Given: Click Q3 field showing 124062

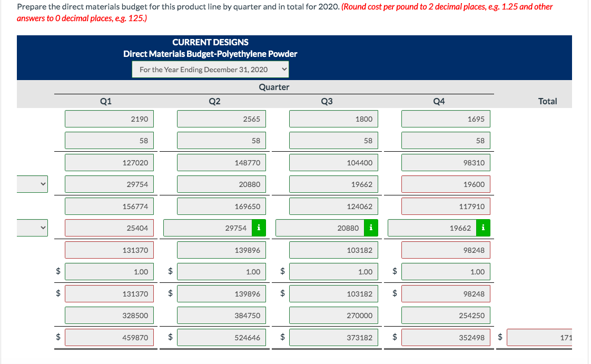Looking at the screenshot, I should click(x=333, y=206).
